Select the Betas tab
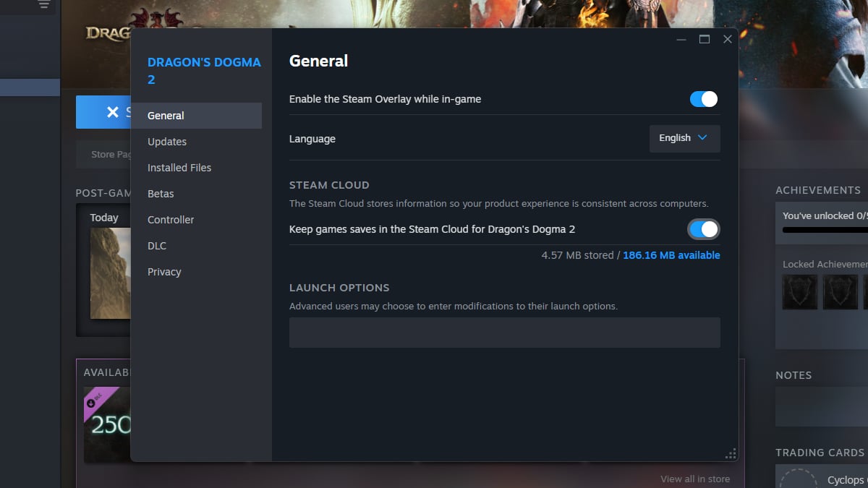Image resolution: width=868 pixels, height=488 pixels. tap(160, 194)
